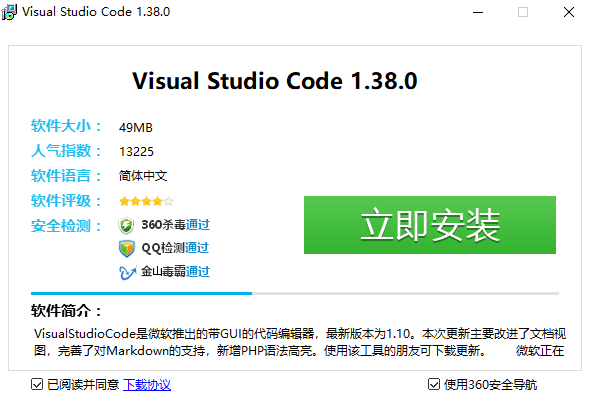The height and width of the screenshot is (402, 589).
Task: Click the 简体中文 language value
Action: point(143,175)
